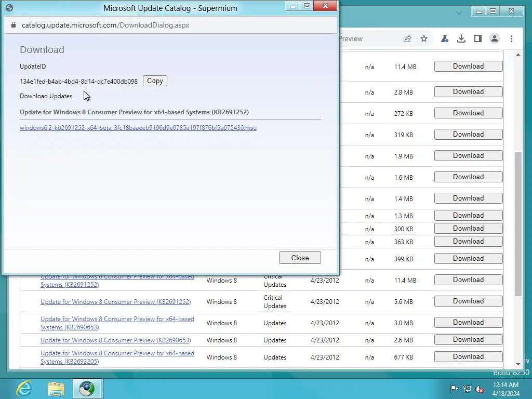The height and width of the screenshot is (399, 532).
Task: Click the 11.4 MB size in the top row
Action: click(405, 67)
